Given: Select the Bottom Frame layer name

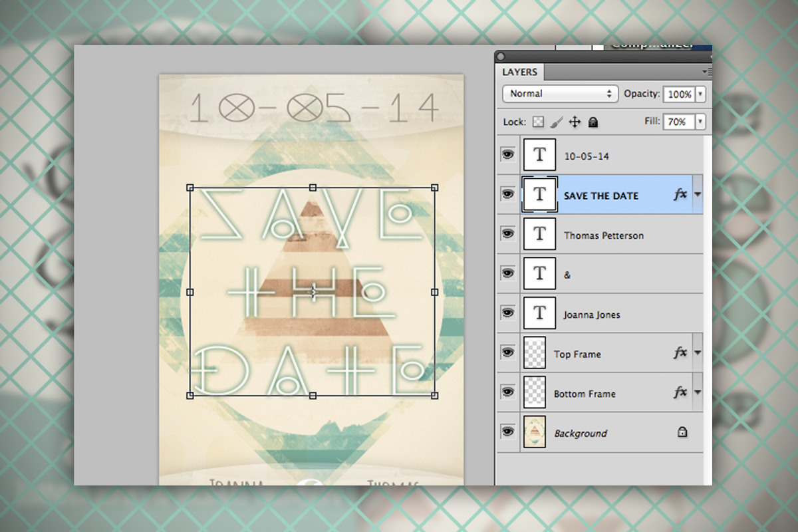Looking at the screenshot, I should (585, 394).
